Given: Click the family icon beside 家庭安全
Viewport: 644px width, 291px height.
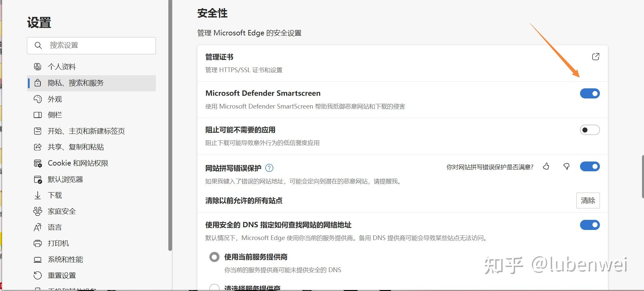Looking at the screenshot, I should tap(38, 211).
